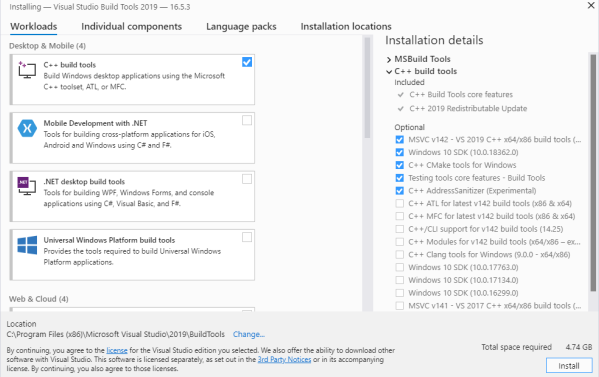Go to Installation locations tab
599x377 pixels.
point(346,26)
